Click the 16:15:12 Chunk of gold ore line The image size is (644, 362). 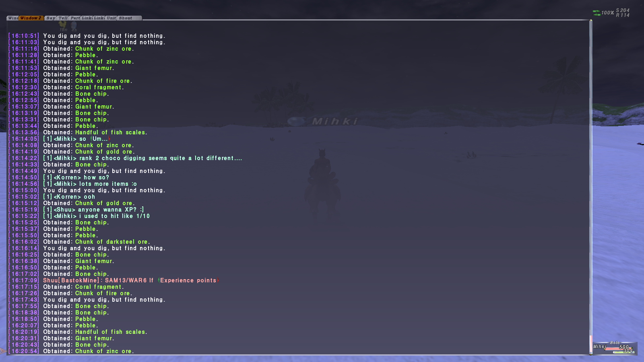(71, 203)
